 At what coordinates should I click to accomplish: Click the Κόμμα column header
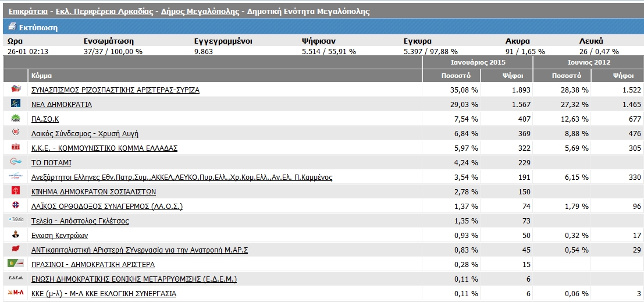42,76
